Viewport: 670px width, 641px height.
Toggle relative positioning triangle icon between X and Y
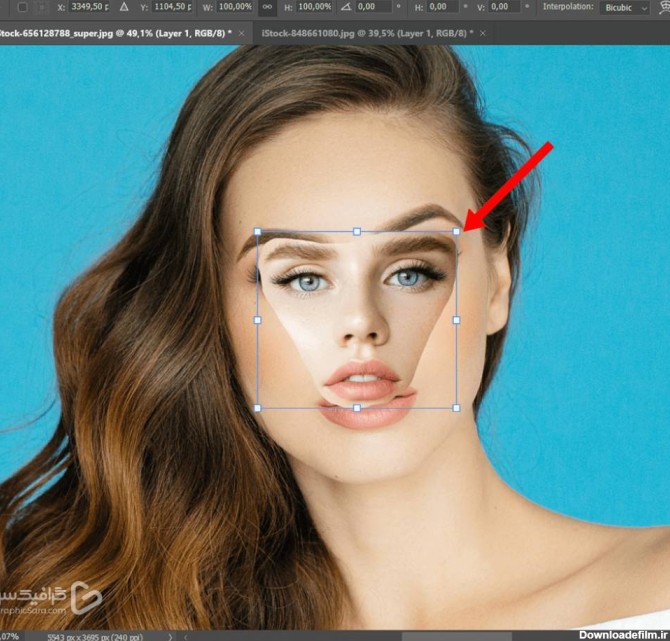point(124,7)
